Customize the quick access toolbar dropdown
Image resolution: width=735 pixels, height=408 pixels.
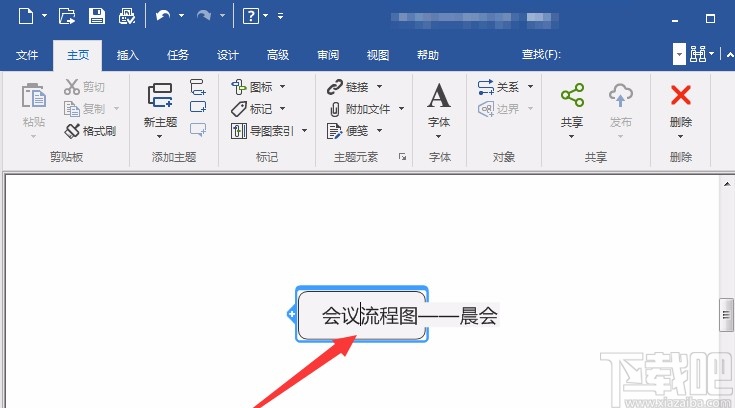[x=280, y=15]
